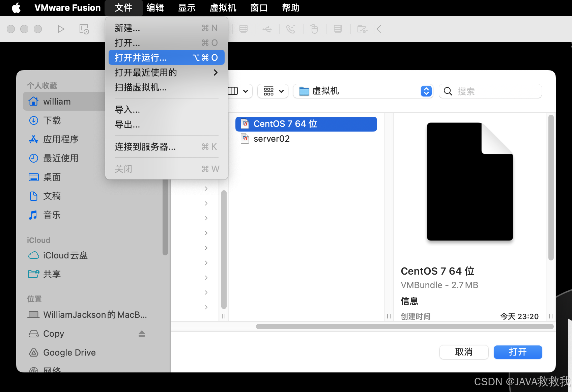The height and width of the screenshot is (392, 572).
Task: Open the 编辑 menu
Action: (155, 8)
